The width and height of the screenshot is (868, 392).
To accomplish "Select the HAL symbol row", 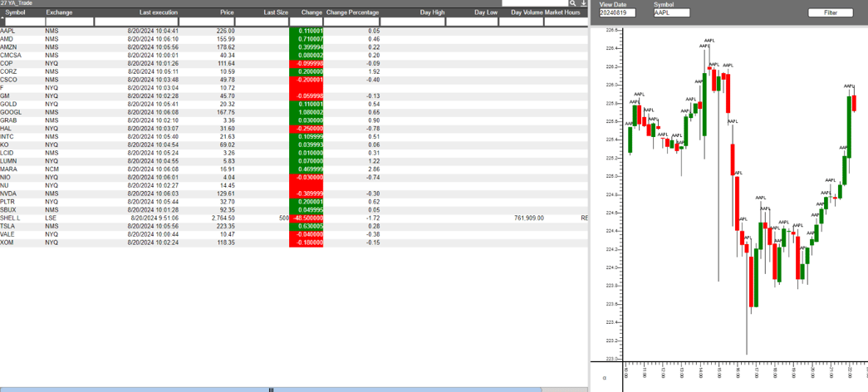I will (293, 129).
